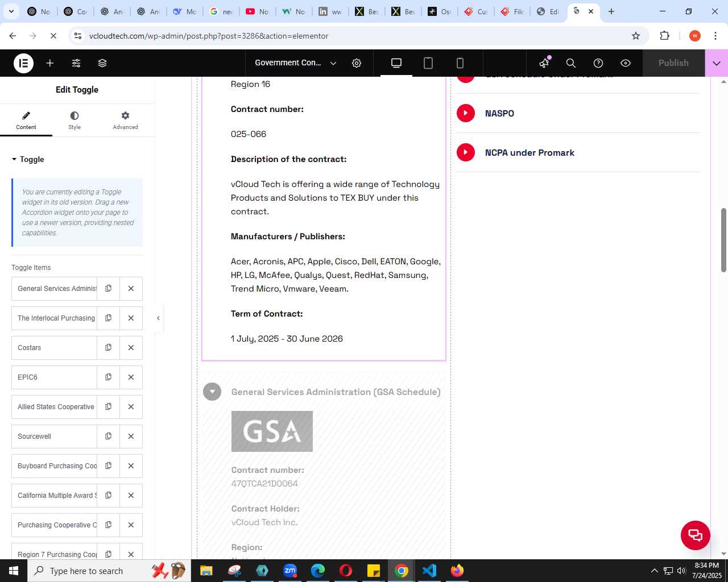The height and width of the screenshot is (582, 728).
Task: Switch to mobile responsive view
Action: [460, 63]
